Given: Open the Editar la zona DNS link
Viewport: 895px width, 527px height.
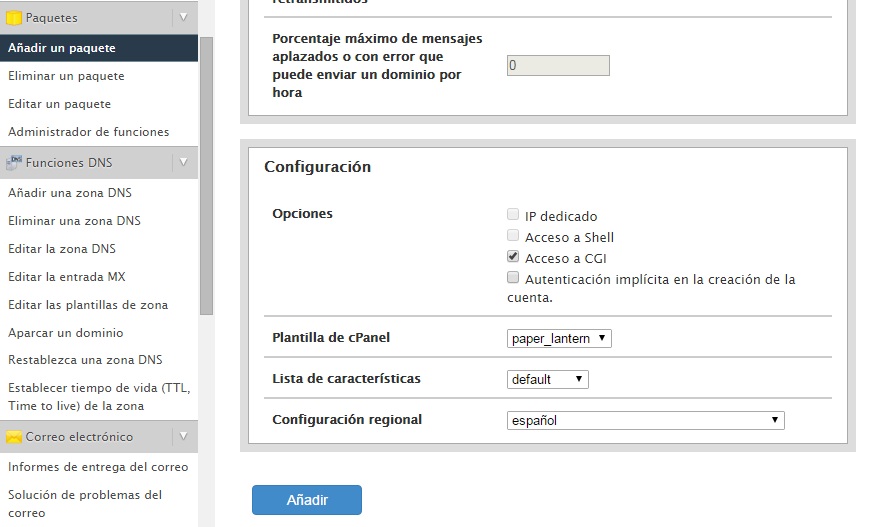Looking at the screenshot, I should pos(62,249).
